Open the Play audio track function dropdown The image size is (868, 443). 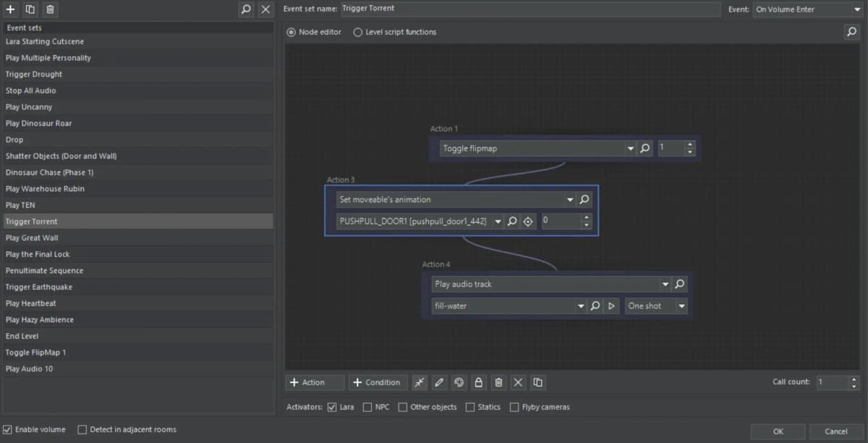(x=665, y=284)
